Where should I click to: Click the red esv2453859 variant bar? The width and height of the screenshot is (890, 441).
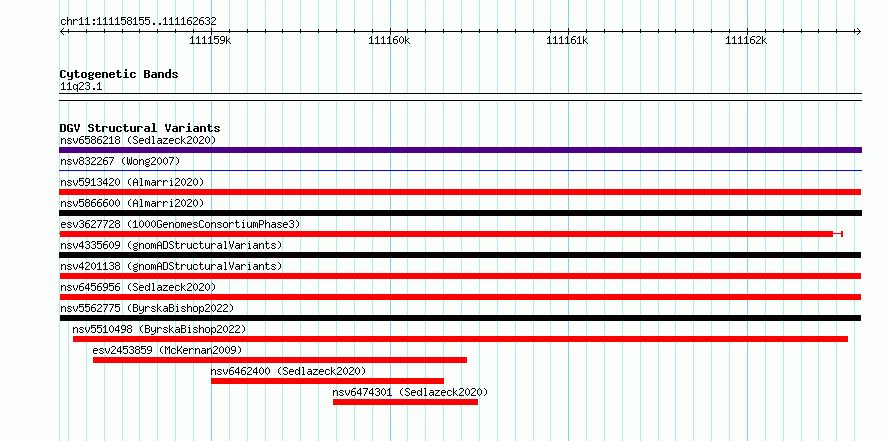pos(280,360)
